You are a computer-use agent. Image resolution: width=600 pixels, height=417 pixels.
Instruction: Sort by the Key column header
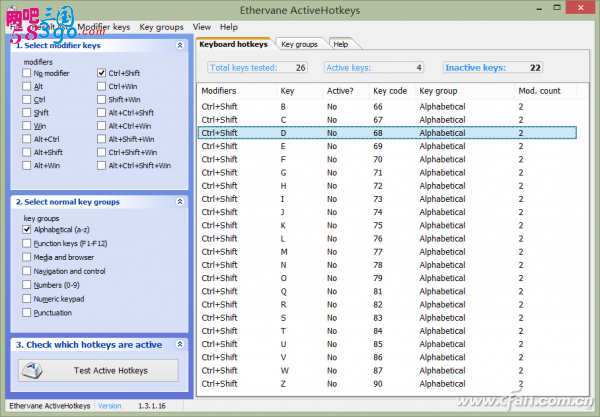pyautogui.click(x=300, y=91)
